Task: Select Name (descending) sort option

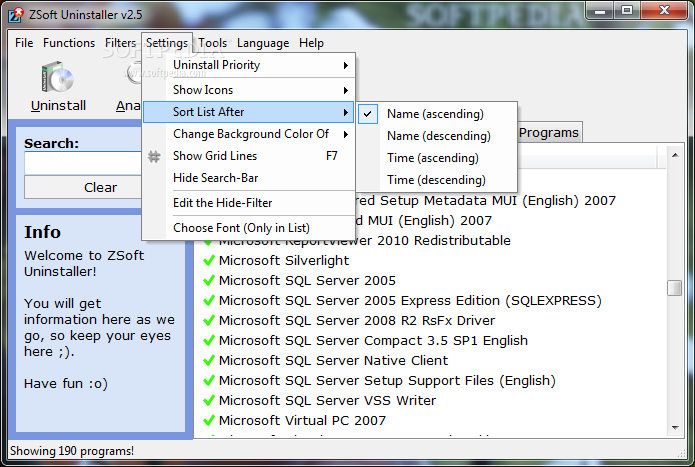Action: (x=437, y=136)
